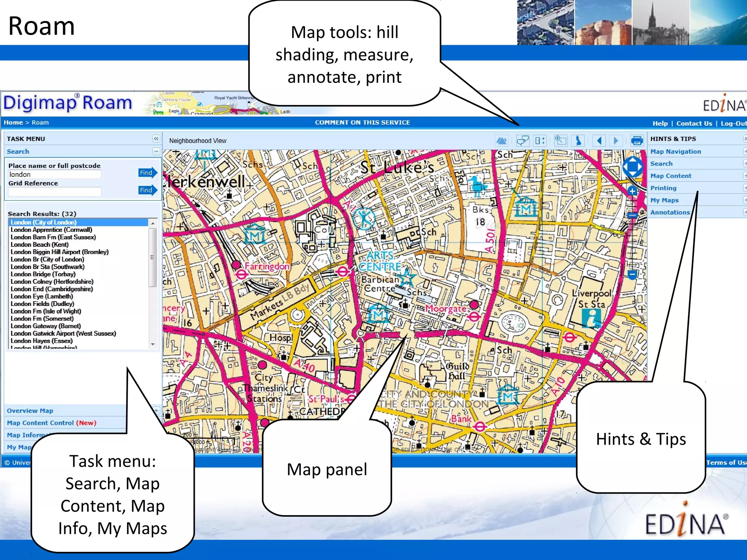The height and width of the screenshot is (560, 747).
Task: Open the Help link
Action: coord(660,123)
